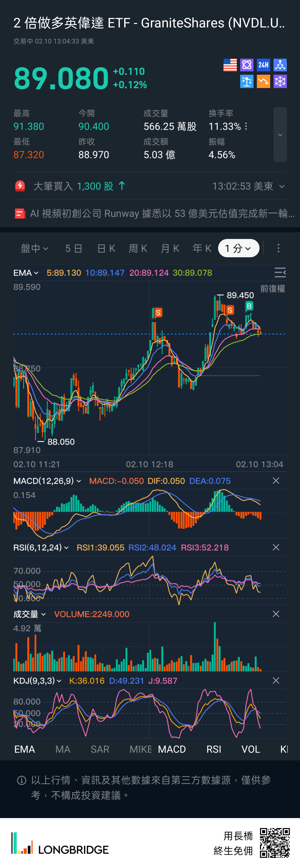Viewport: 300px width, 868px height.
Task: Close the RSI indicator panel
Action: [276, 547]
